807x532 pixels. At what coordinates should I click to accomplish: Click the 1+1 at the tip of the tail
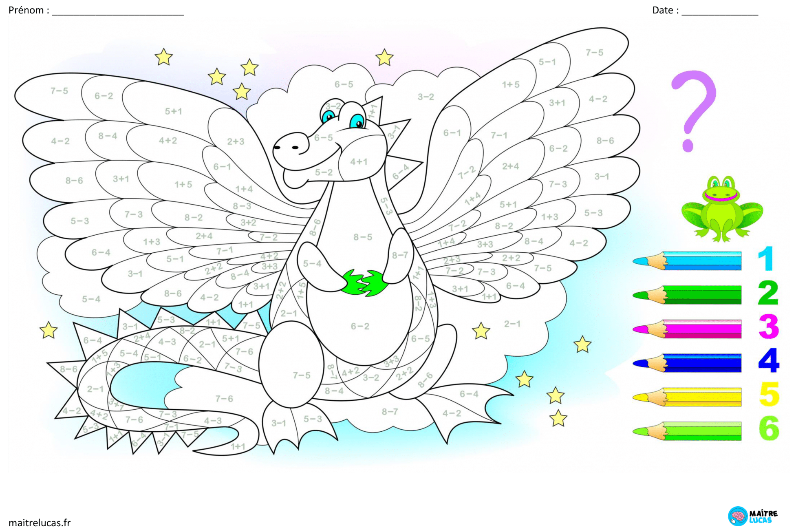point(238,446)
